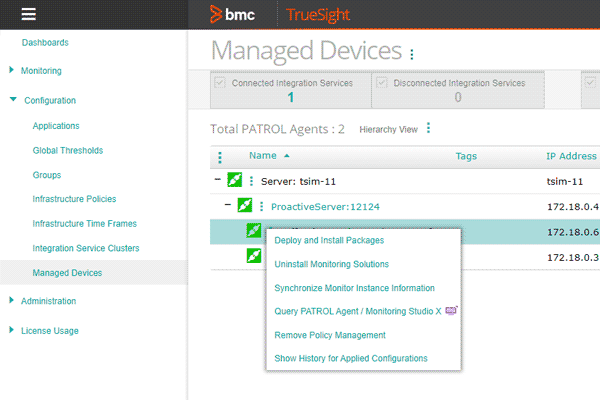Screen dimensions: 600x400
Task: Click the Managed Devices page heading
Action: point(307,51)
